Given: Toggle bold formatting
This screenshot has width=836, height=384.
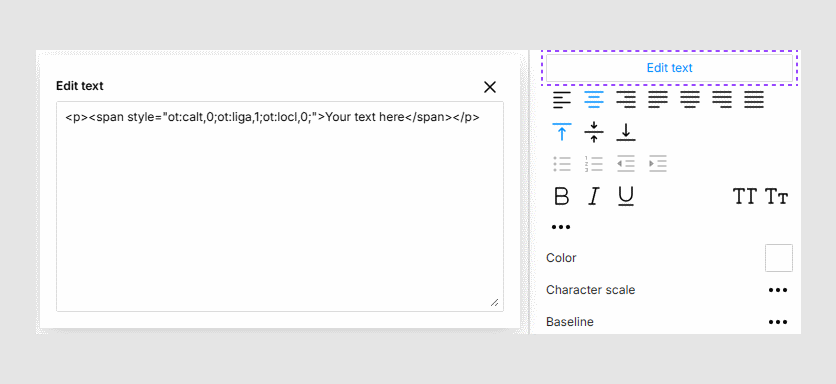Looking at the screenshot, I should click(561, 196).
